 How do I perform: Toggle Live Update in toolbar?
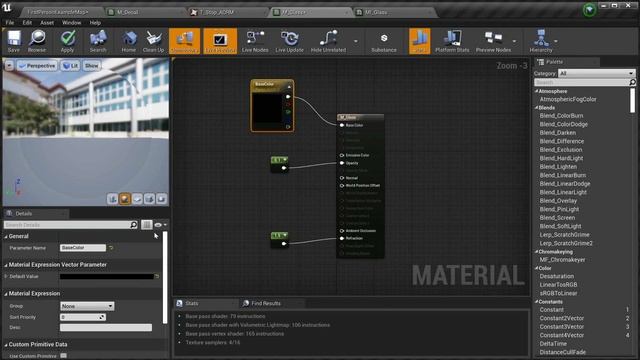(289, 41)
